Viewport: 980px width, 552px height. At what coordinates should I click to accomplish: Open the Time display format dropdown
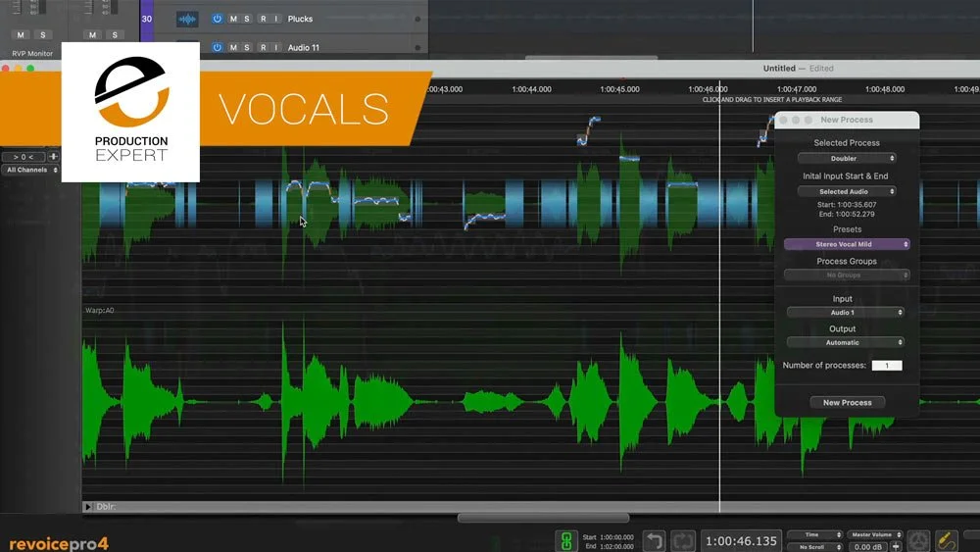pos(815,534)
